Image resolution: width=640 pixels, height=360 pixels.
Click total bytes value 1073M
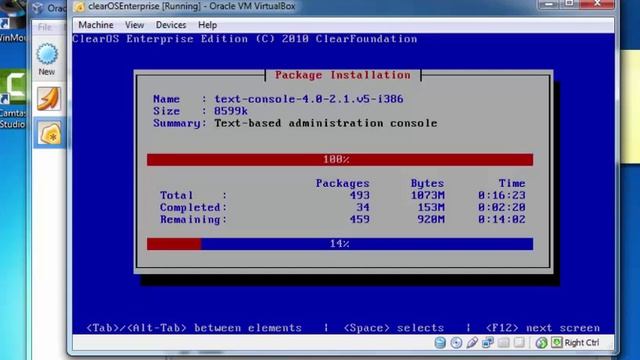tap(427, 195)
